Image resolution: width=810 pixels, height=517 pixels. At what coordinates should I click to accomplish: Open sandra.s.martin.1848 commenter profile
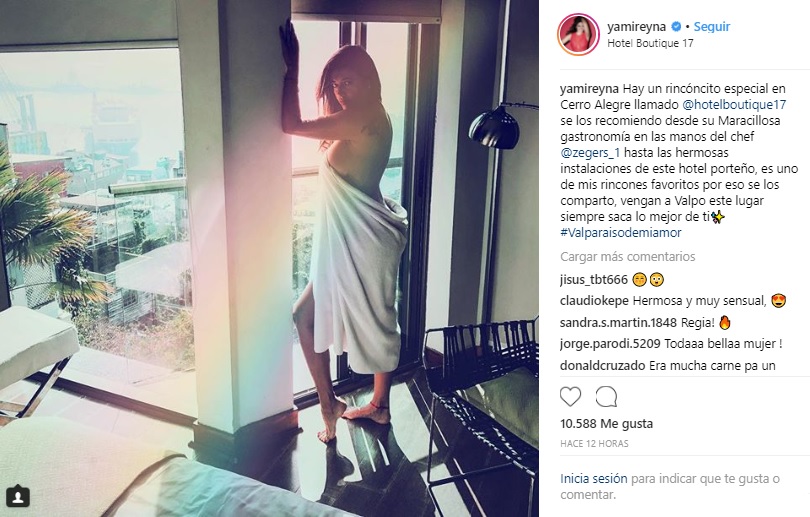618,323
